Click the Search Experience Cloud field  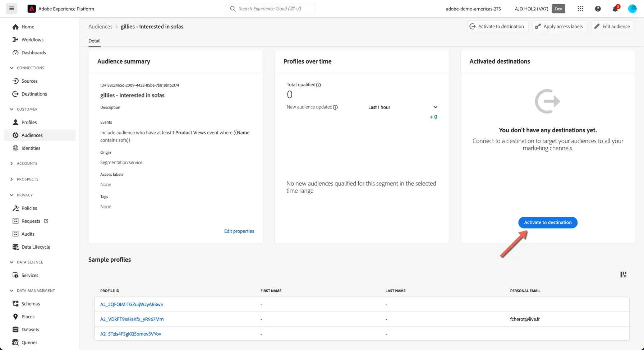tap(271, 9)
